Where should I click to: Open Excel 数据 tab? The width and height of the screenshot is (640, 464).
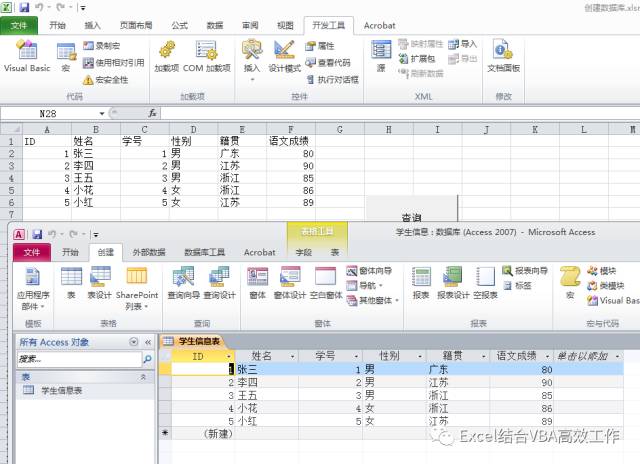tap(215, 25)
